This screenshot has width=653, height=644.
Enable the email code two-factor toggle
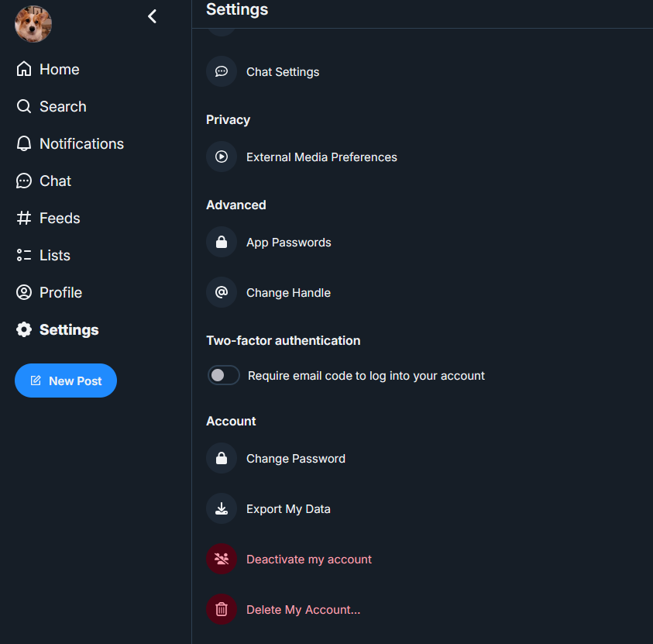[x=224, y=376]
